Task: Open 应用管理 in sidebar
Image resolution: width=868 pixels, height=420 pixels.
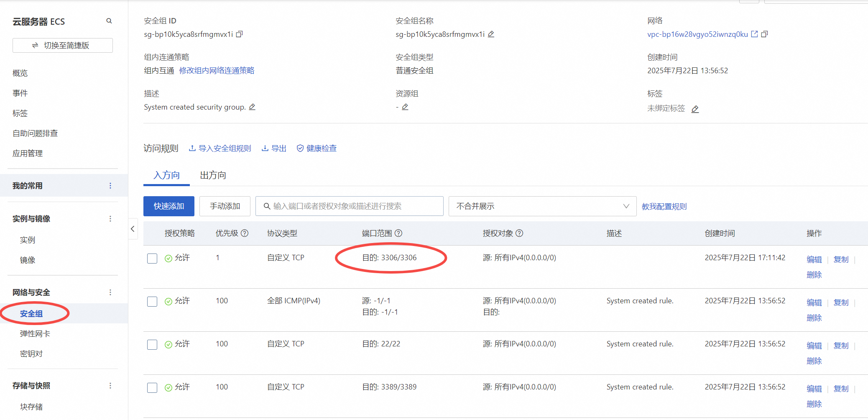Action: click(x=28, y=154)
